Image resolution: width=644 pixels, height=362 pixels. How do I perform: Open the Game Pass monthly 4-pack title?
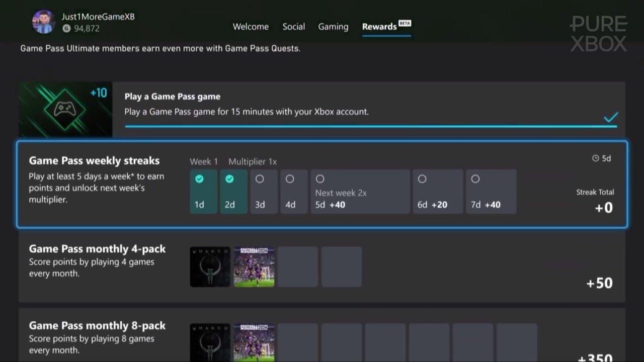(x=97, y=249)
